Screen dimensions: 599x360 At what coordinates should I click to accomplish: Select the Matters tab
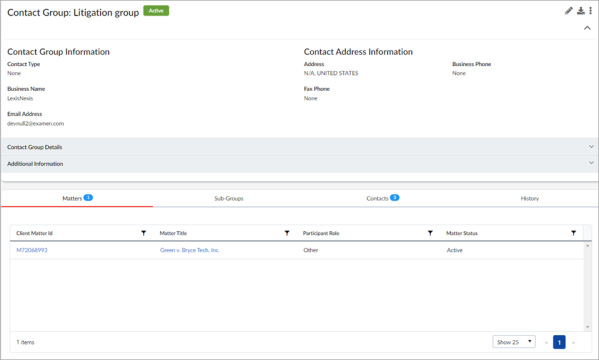77,198
